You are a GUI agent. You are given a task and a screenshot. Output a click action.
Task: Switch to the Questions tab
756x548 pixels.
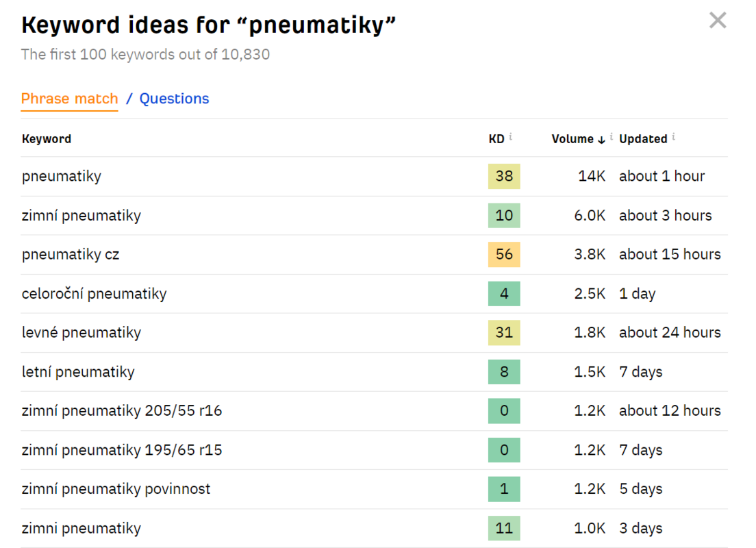coord(174,99)
